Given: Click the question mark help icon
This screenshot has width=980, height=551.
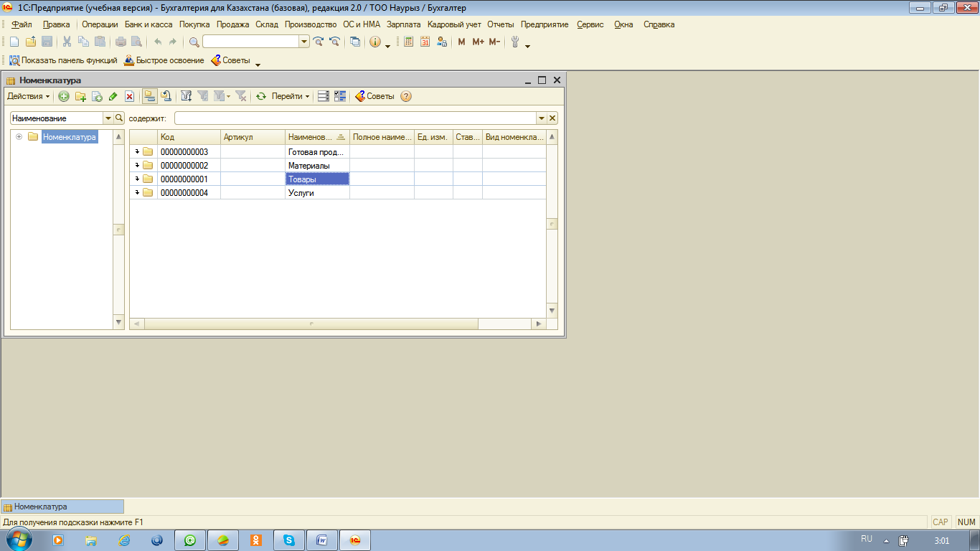Looking at the screenshot, I should point(406,96).
